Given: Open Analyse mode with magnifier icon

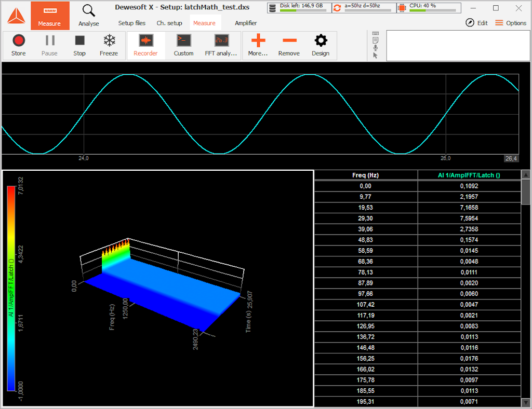Looking at the screenshot, I should point(88,16).
